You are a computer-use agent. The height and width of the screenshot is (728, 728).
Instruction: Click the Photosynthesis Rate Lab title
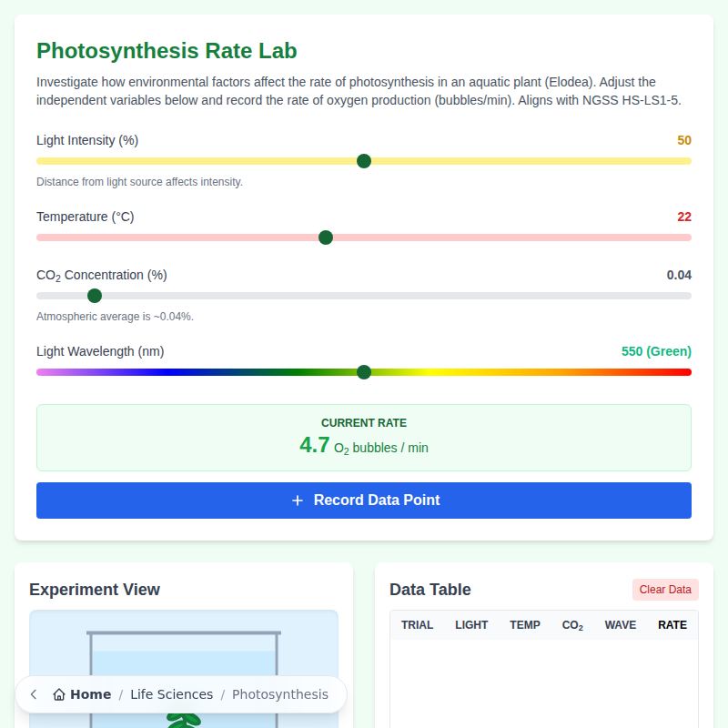tap(167, 51)
